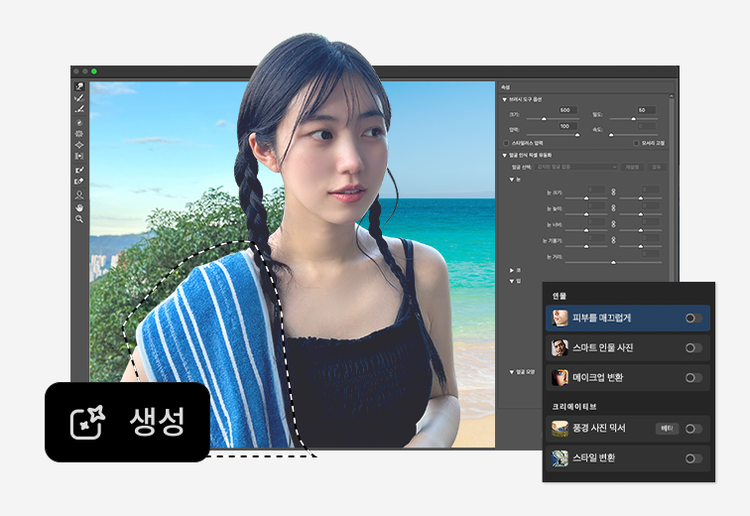Select the 메이크업 변환 filter row
This screenshot has height=516, width=750.
tap(628, 377)
